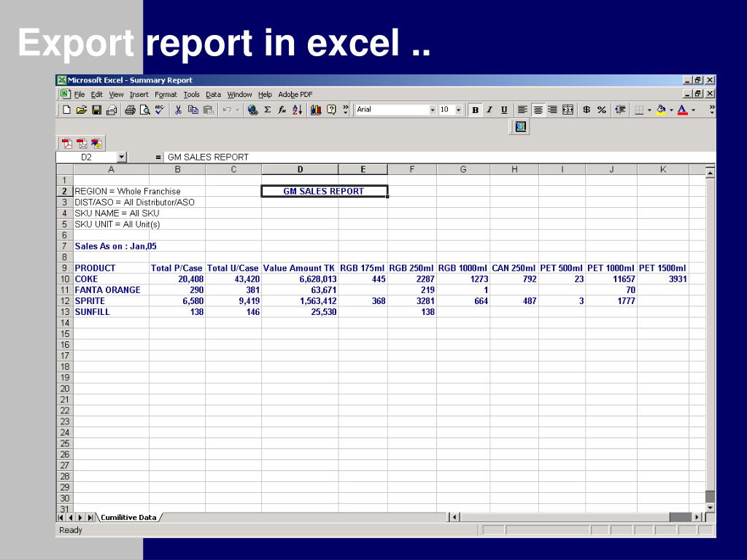Click the formula bar showing GM SALES REPORT
The width and height of the screenshot is (747, 560).
click(x=439, y=157)
